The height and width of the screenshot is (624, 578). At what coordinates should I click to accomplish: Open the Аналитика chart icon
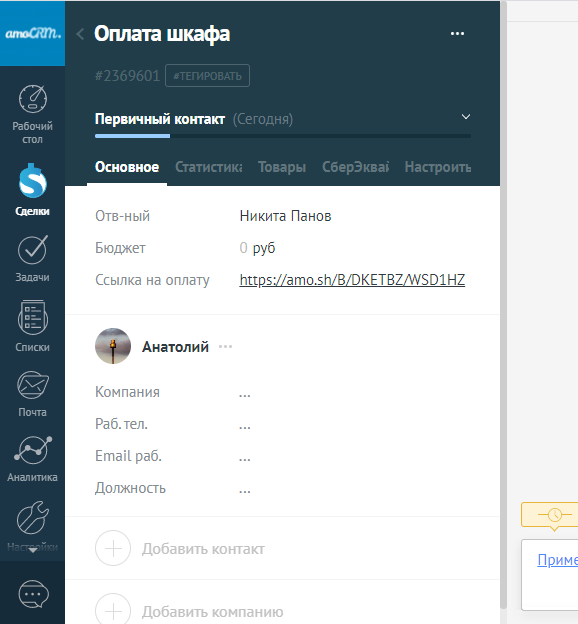[x=33, y=450]
